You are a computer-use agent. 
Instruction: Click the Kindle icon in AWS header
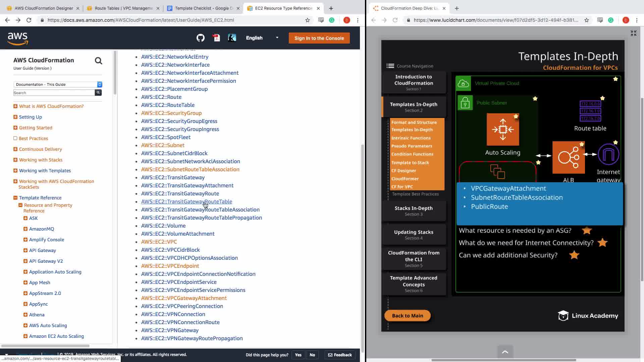coord(232,38)
